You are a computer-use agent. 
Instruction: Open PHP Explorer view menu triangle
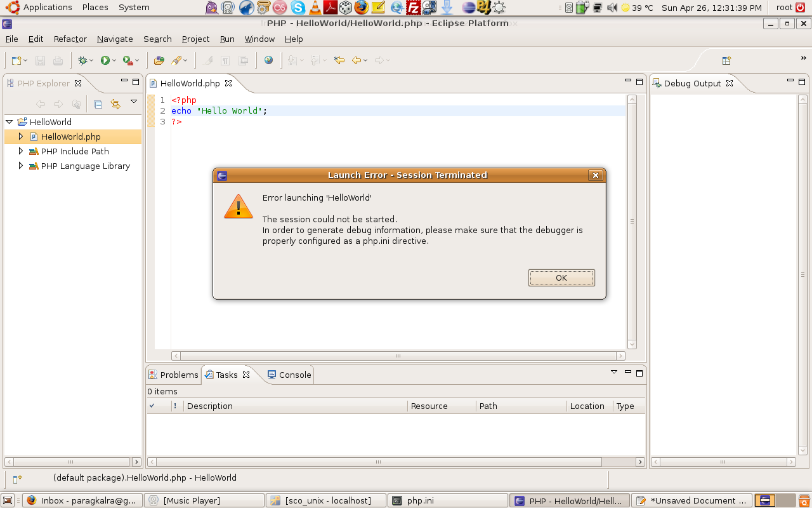click(134, 102)
